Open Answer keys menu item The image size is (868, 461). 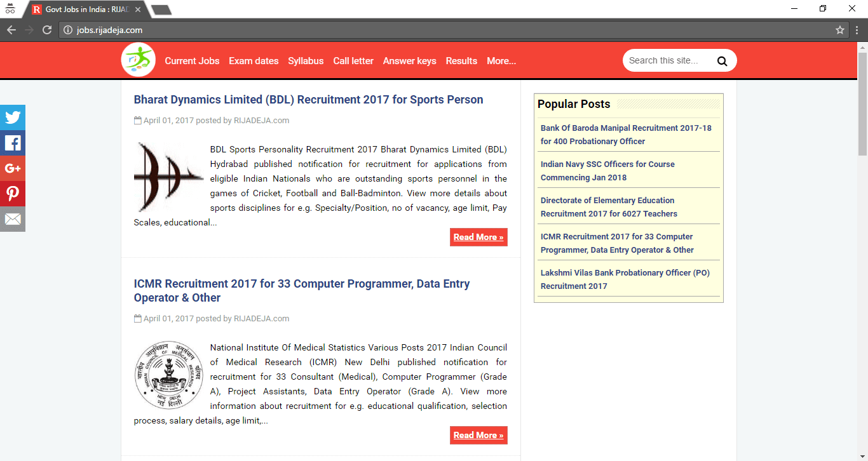pos(409,61)
